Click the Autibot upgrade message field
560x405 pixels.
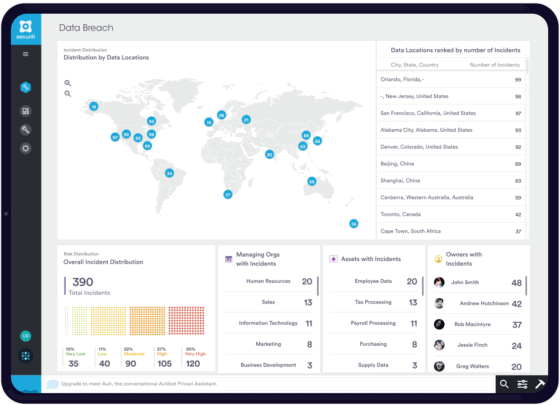click(x=269, y=384)
